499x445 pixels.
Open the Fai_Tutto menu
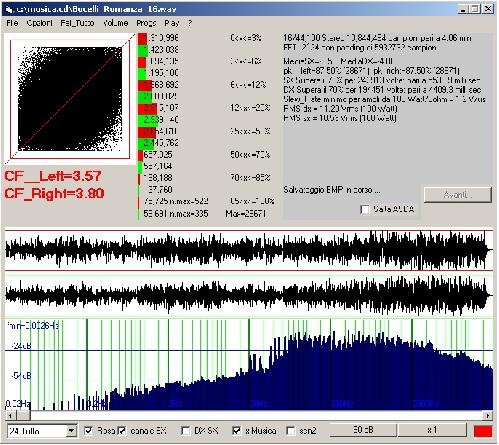pos(77,23)
